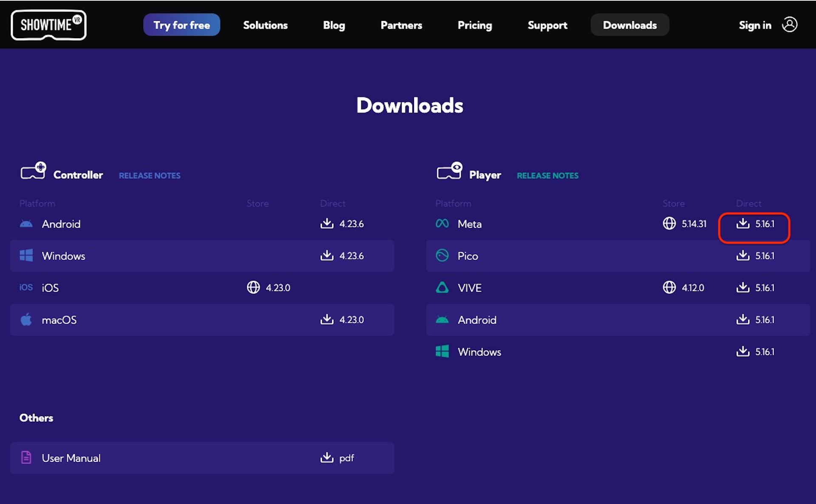This screenshot has width=816, height=504.
Task: Click direct download icon for VIVE Player
Action: pos(743,287)
